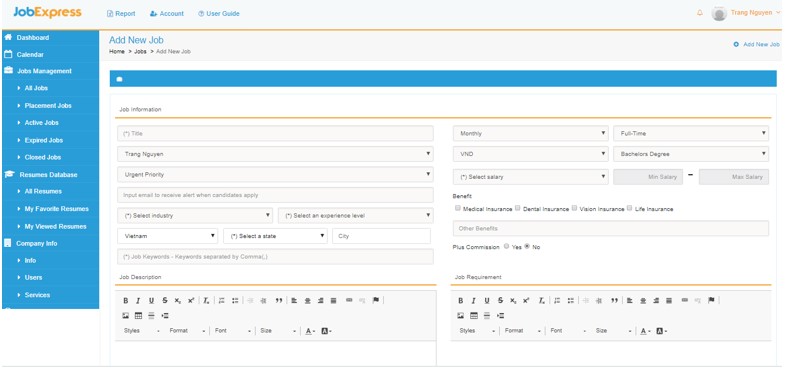
Task: Align left in Job Description editor
Action: click(x=294, y=300)
